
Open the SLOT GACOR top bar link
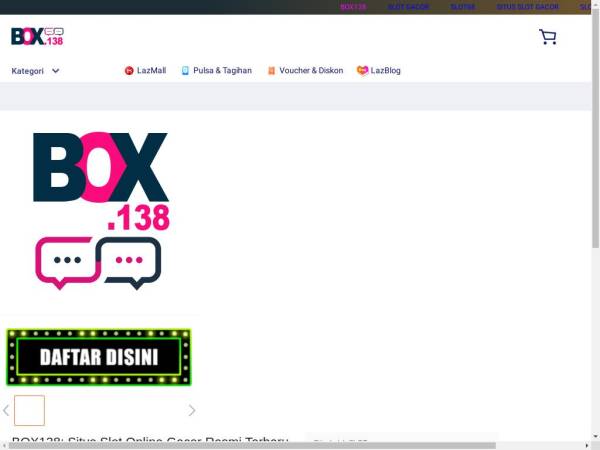point(408,7)
